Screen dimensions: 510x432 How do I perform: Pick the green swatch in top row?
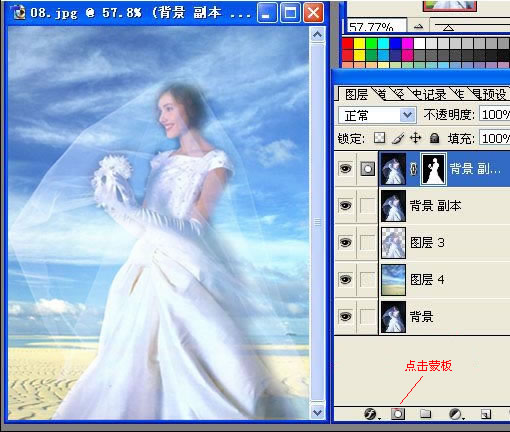point(371,44)
